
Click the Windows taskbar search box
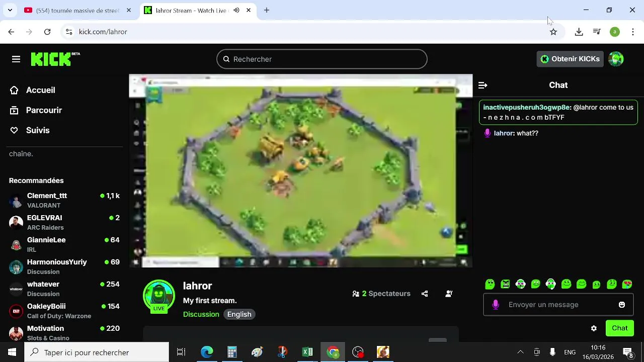coord(97,352)
